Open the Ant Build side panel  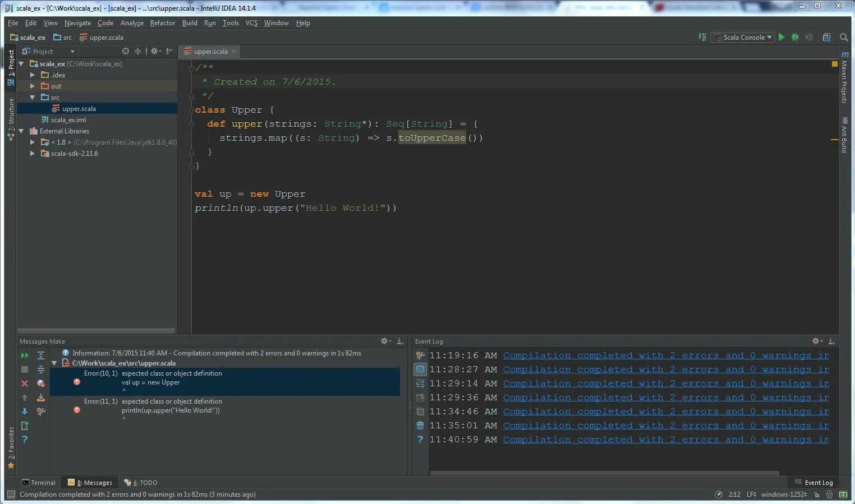844,135
